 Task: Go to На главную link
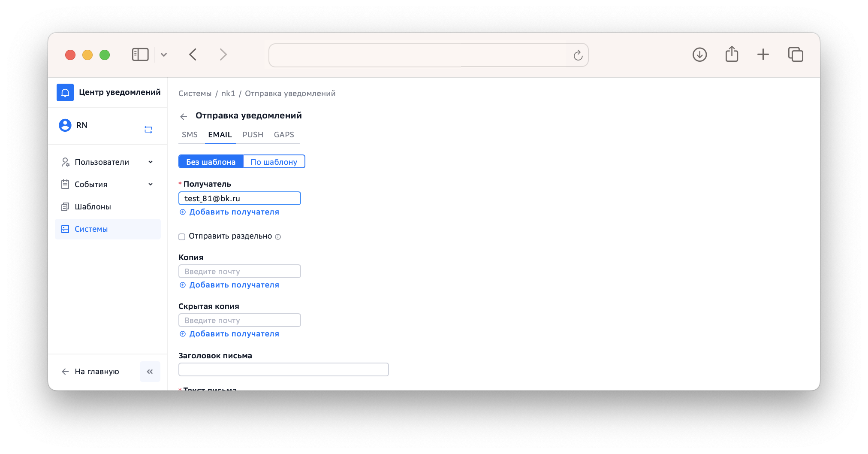coord(97,372)
